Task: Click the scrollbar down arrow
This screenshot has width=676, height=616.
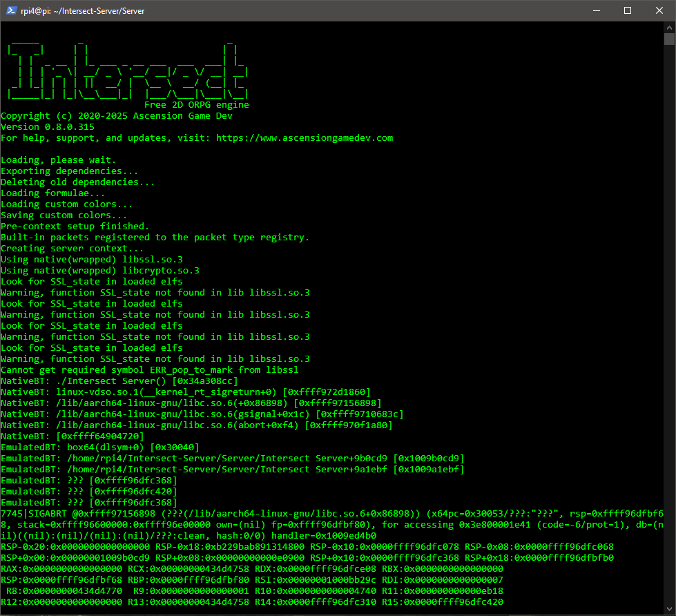Action: click(669, 610)
